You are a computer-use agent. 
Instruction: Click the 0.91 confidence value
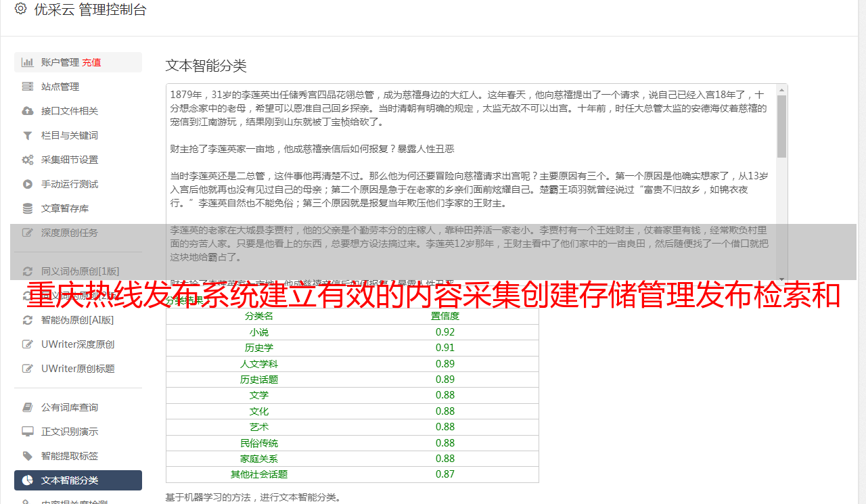445,348
